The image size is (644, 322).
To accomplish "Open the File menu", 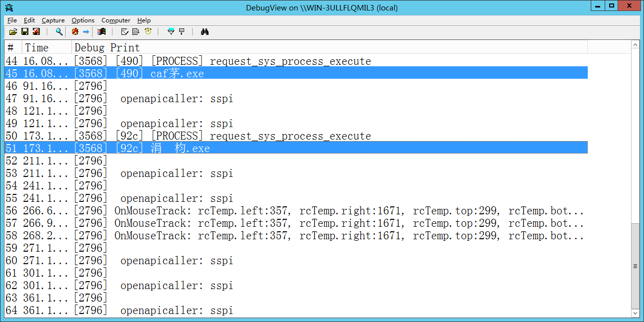I will [12, 20].
